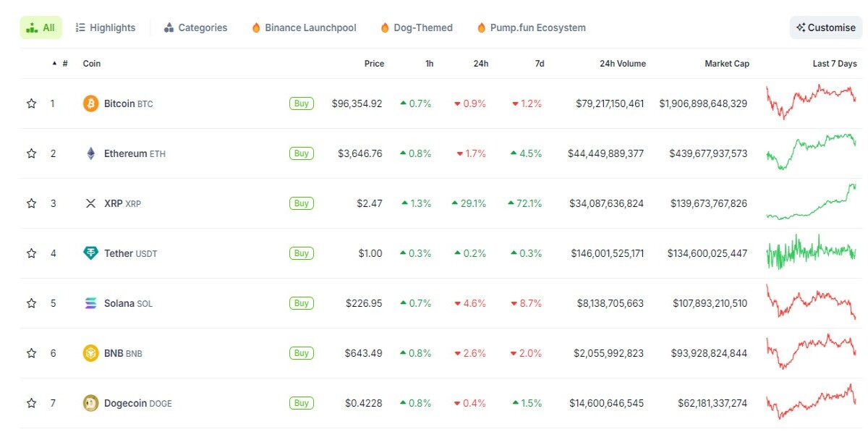Open the Dog-Themed category
868x432 pixels.
(417, 27)
